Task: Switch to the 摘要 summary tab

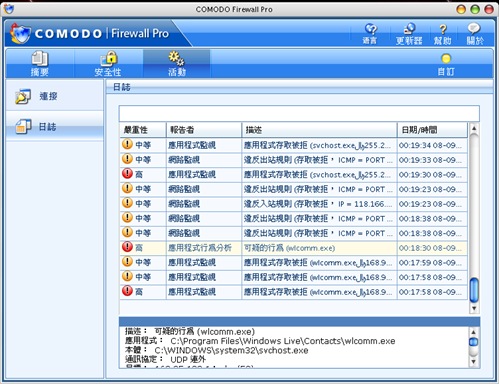Action: pyautogui.click(x=40, y=63)
